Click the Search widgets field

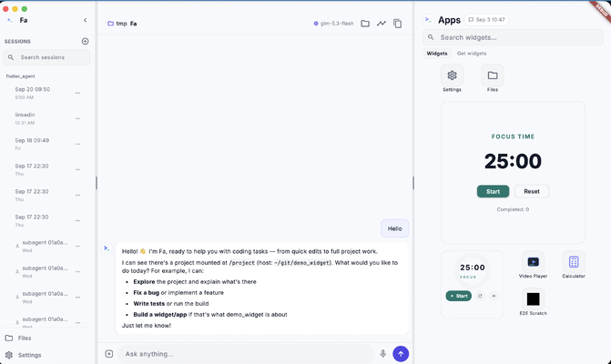tap(513, 37)
